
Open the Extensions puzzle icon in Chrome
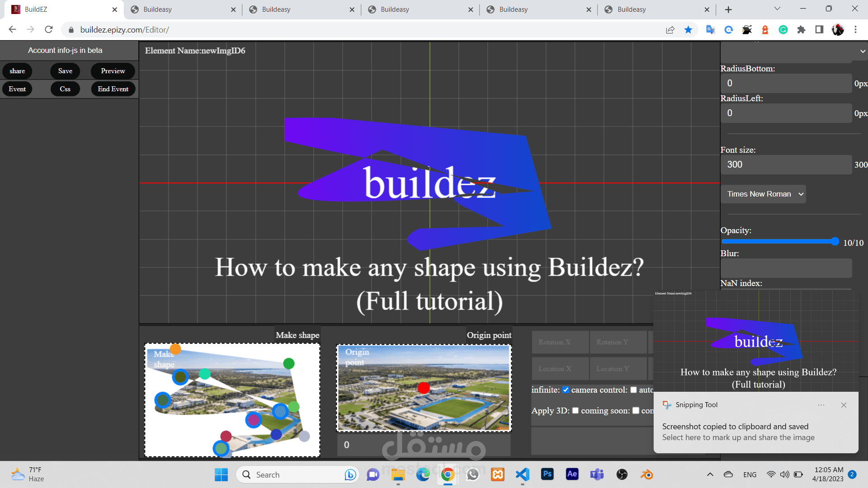(x=802, y=29)
